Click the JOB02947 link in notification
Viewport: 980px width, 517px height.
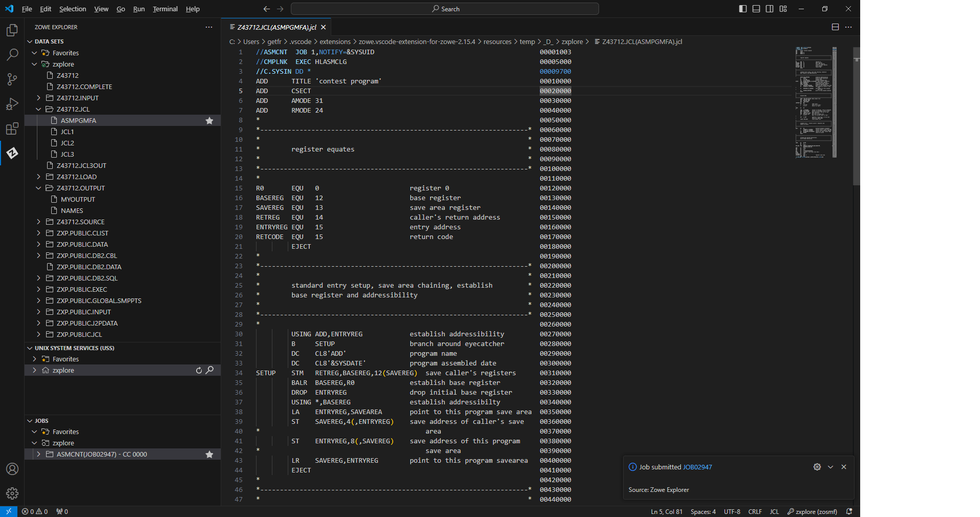tap(697, 467)
